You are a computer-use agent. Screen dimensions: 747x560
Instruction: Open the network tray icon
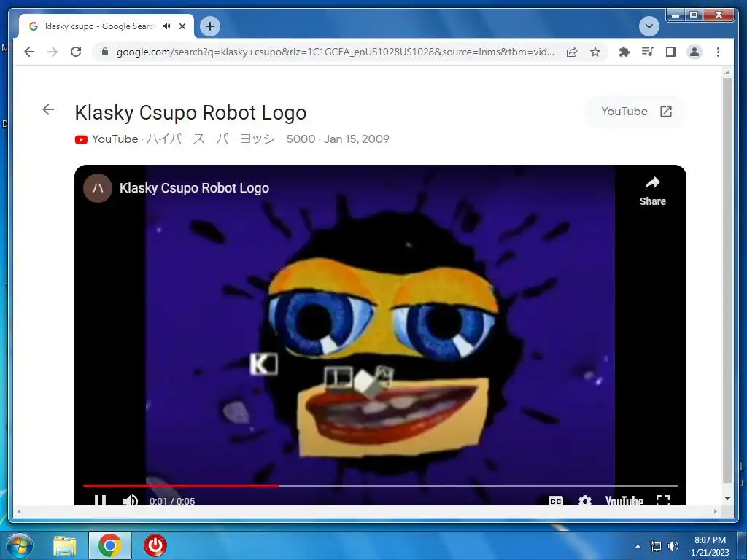pos(656,546)
